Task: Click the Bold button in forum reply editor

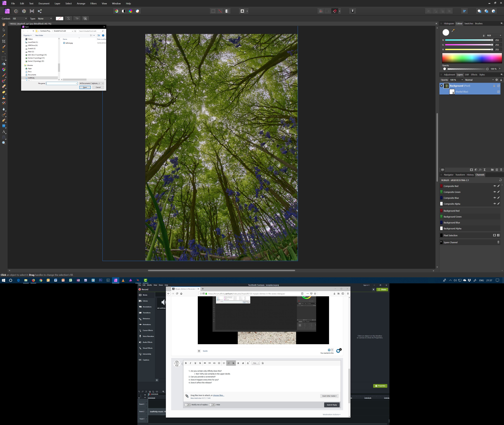Action: point(186,363)
